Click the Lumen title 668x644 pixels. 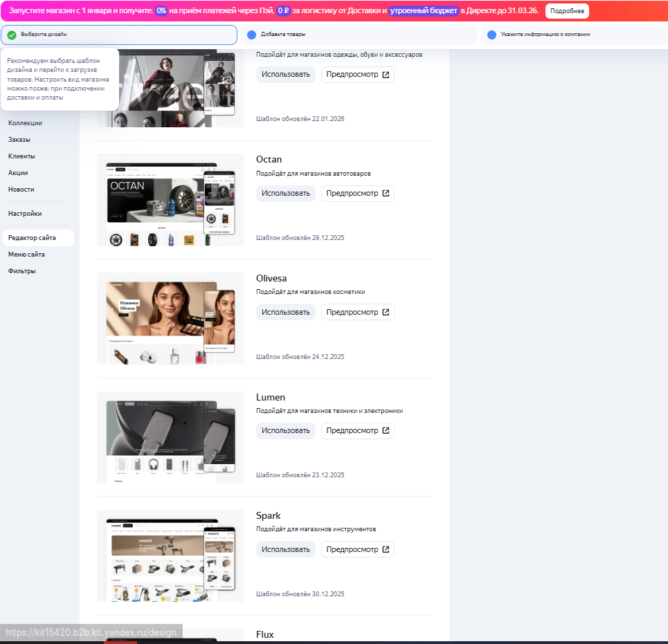pyautogui.click(x=271, y=398)
